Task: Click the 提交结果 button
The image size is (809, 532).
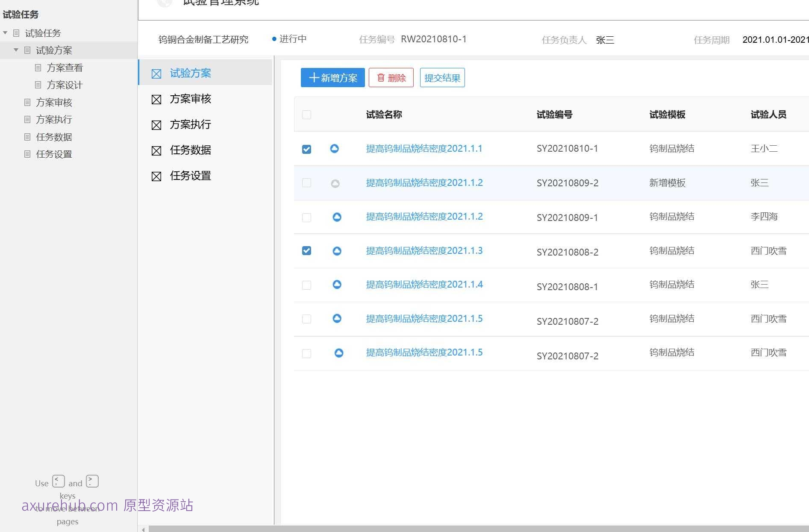Action: click(x=442, y=78)
